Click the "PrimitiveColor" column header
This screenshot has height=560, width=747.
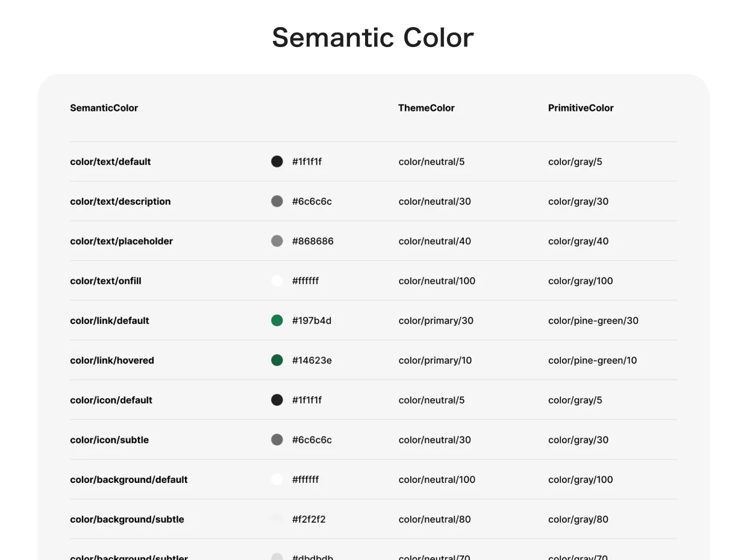pyautogui.click(x=581, y=108)
